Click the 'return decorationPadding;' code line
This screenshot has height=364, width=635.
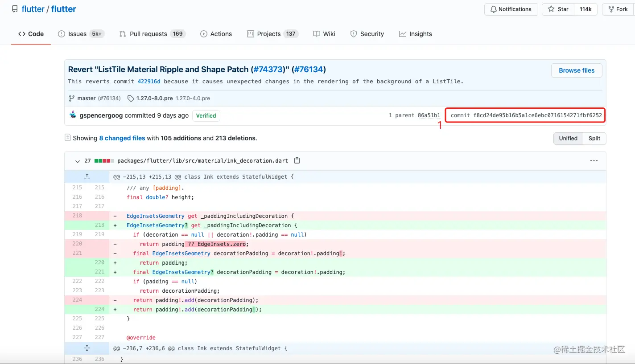click(x=180, y=290)
